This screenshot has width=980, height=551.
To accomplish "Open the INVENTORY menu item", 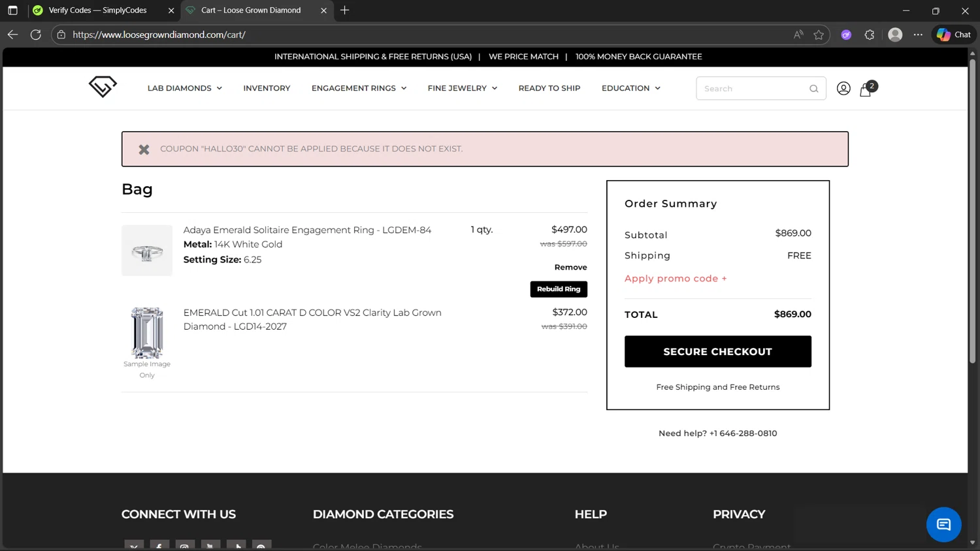I will pos(267,88).
